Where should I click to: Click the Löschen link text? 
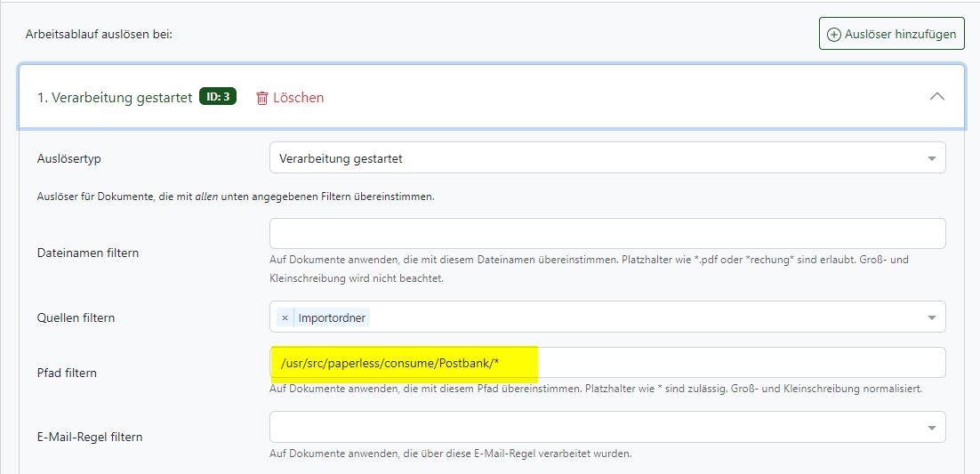(299, 98)
